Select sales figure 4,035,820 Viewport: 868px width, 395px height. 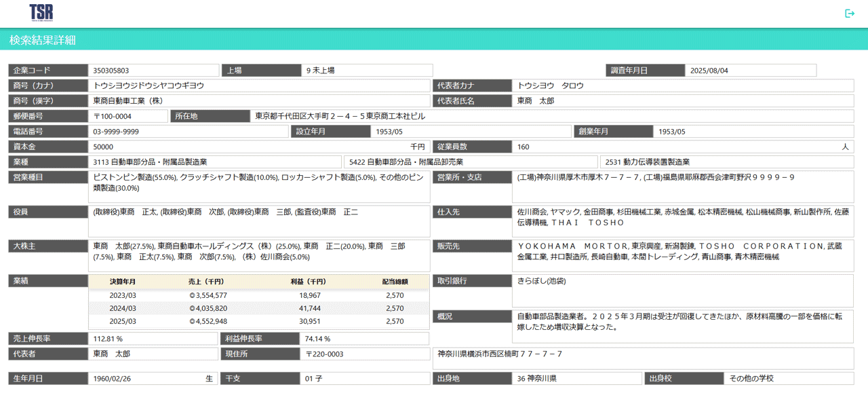[208, 308]
